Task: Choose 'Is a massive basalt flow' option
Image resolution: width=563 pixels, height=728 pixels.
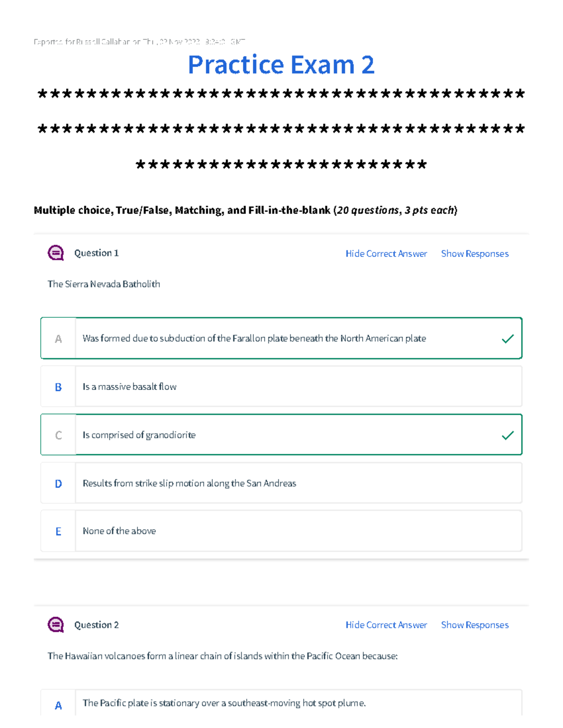Action: point(129,387)
